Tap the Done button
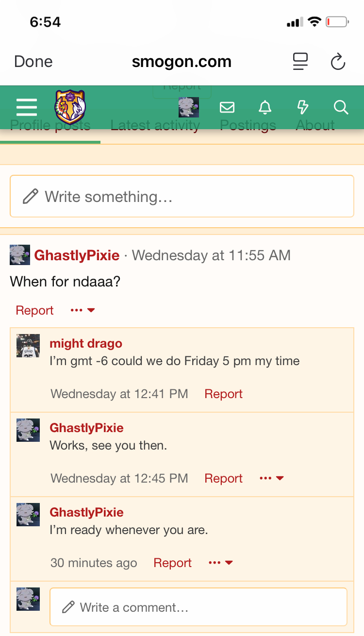Viewport: 364px width, 636px height. coord(33,62)
